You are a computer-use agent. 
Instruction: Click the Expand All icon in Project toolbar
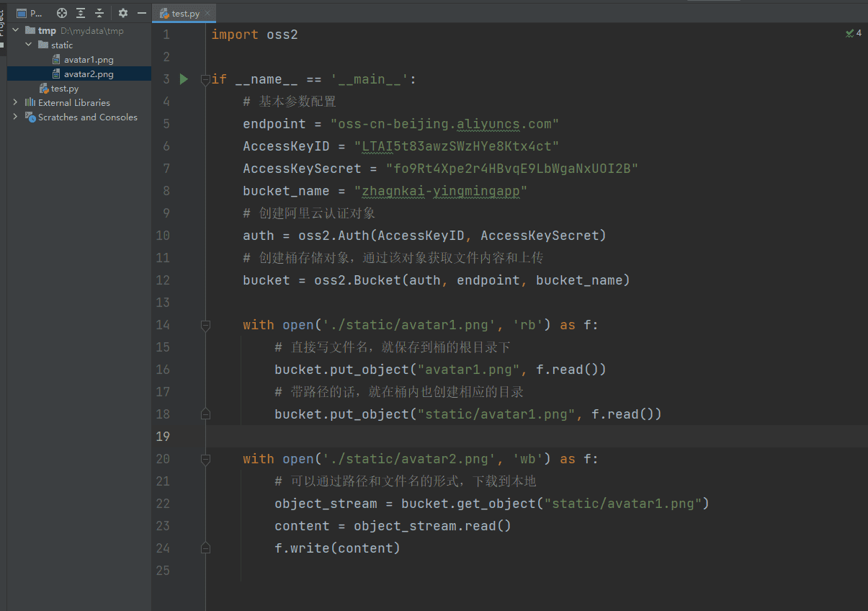coord(81,13)
